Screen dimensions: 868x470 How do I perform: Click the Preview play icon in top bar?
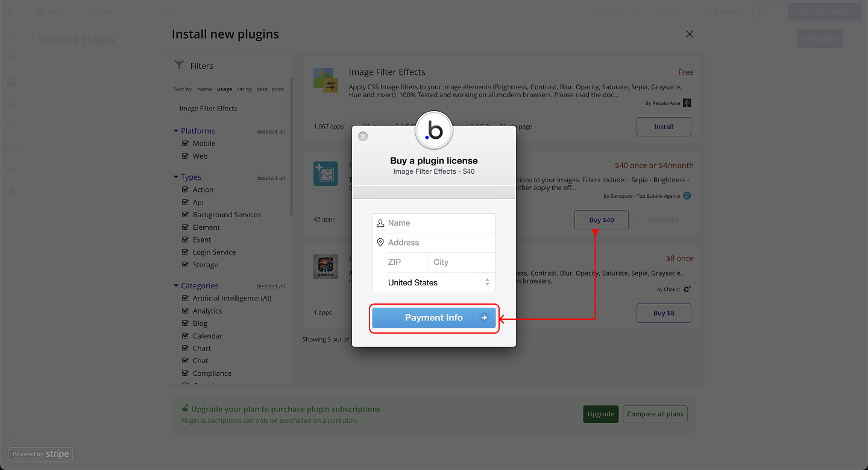click(x=761, y=11)
